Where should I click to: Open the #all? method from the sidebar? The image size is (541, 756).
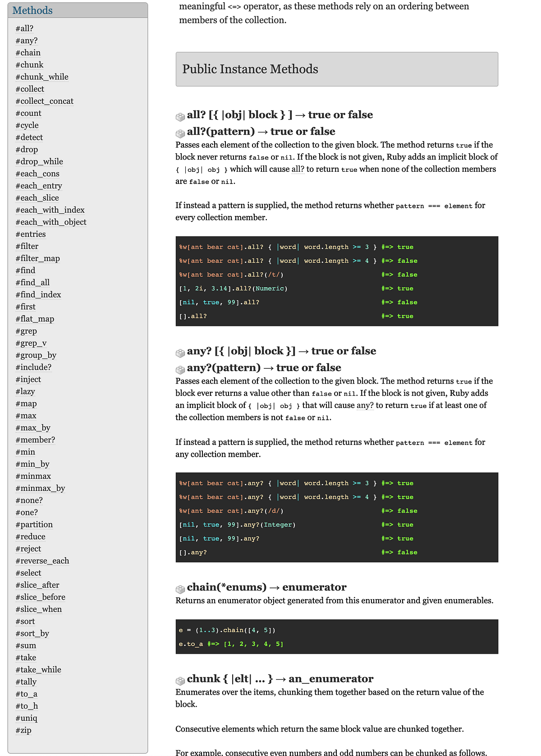[25, 28]
